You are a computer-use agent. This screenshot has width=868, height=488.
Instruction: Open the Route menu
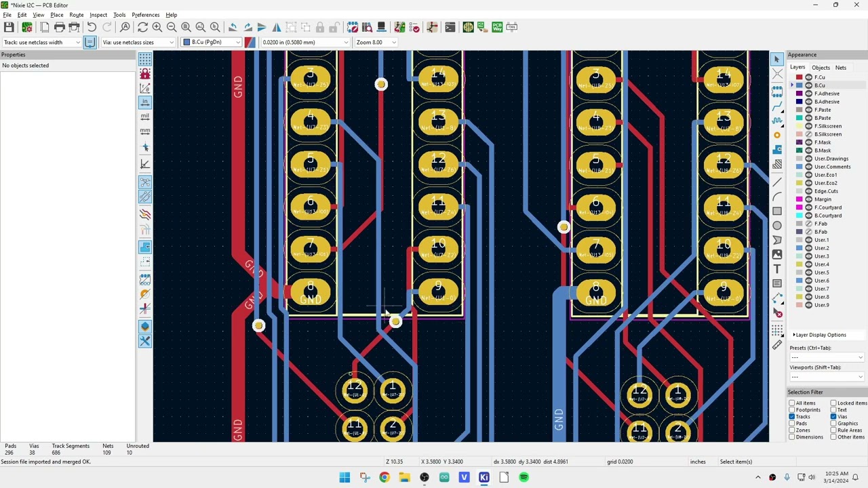tap(76, 15)
